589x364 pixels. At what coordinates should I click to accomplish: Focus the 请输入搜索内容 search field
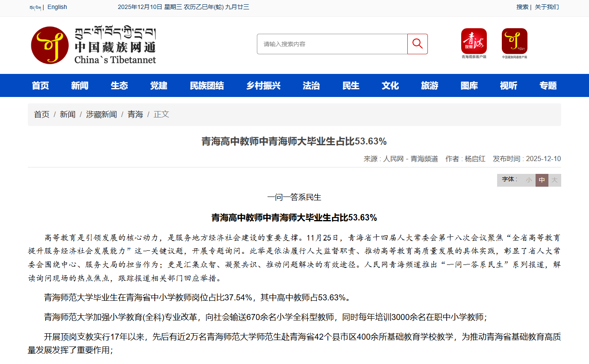point(332,44)
